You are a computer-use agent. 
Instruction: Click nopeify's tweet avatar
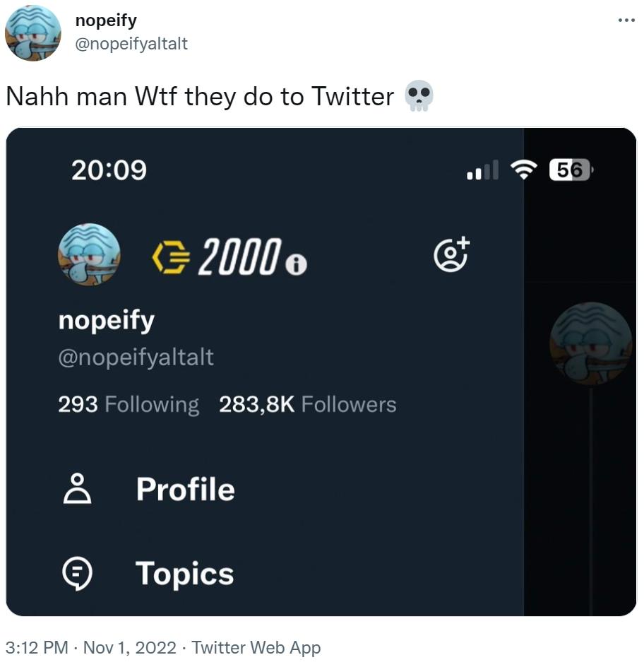pyautogui.click(x=33, y=33)
